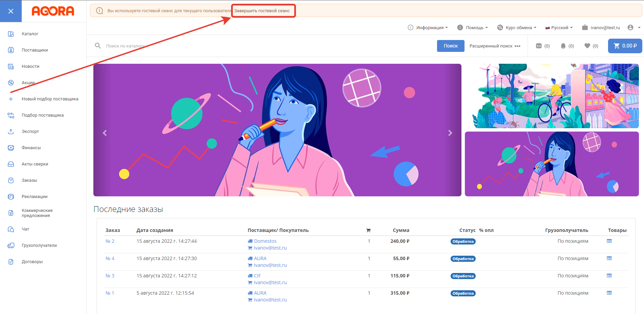This screenshot has width=644, height=314.
Task: Open the Русский language selector
Action: click(x=559, y=27)
